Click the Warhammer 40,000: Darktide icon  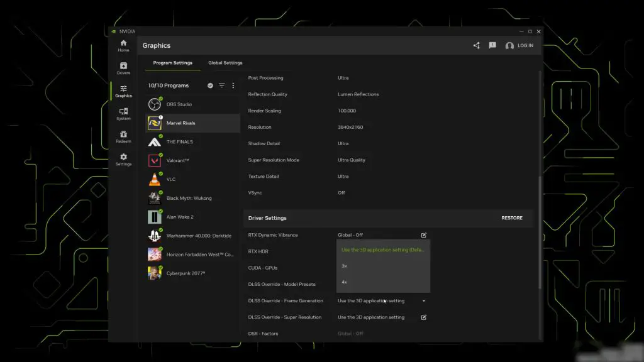155,236
